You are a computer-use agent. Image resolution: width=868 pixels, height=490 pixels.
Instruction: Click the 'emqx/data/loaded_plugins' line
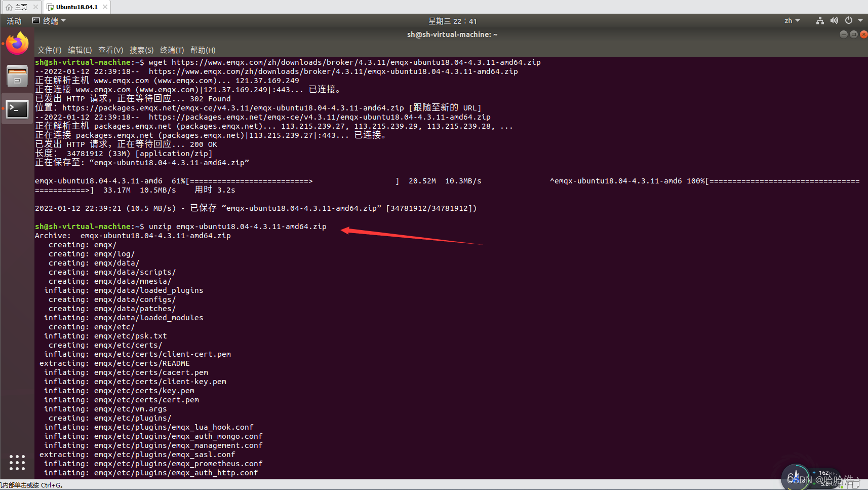pos(124,290)
